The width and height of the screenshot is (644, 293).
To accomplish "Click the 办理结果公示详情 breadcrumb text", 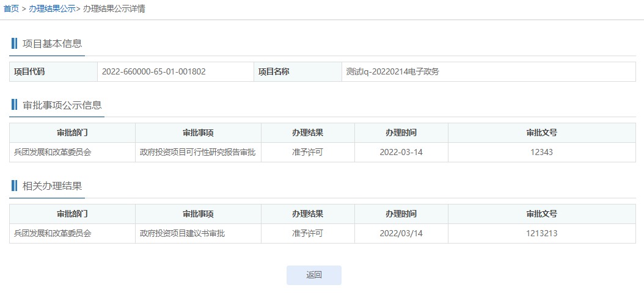I will (114, 9).
